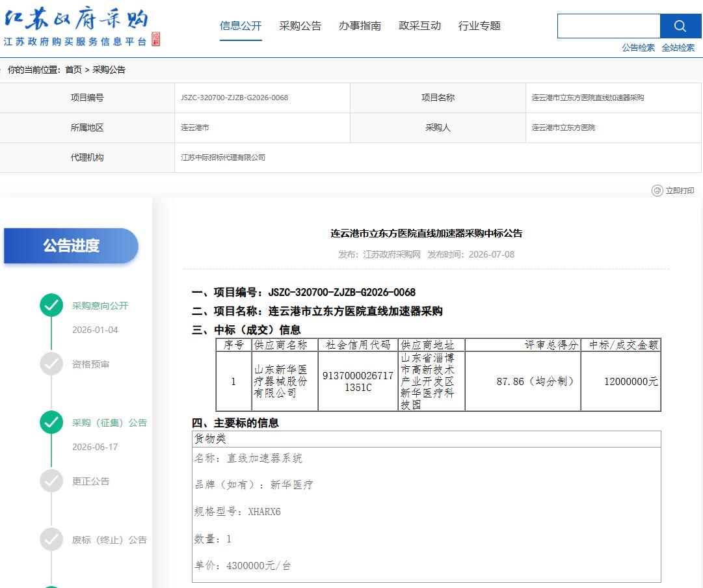This screenshot has width=703, height=588.
Task: Click project name 连云港市立东方医院直线加速器采购 in info table
Action: click(588, 98)
